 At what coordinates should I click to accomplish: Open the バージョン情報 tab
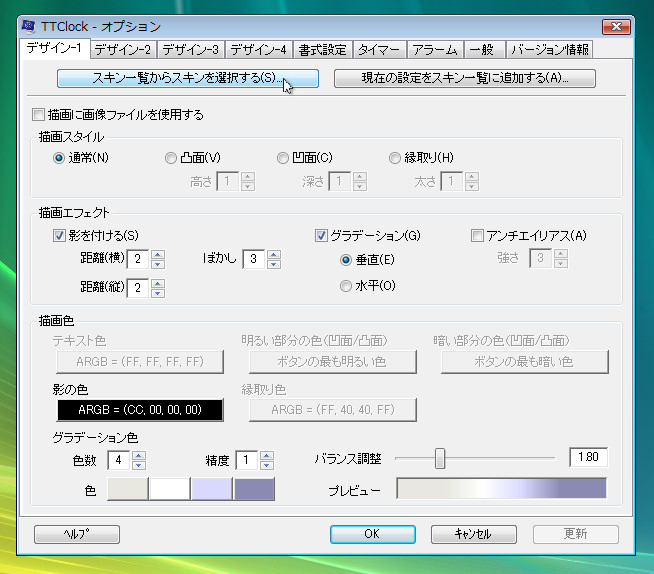(549, 50)
